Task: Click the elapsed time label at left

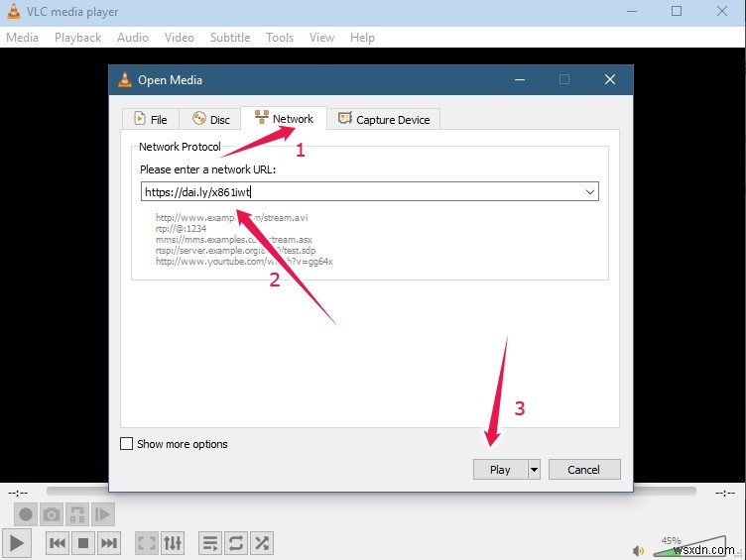Action: point(18,493)
